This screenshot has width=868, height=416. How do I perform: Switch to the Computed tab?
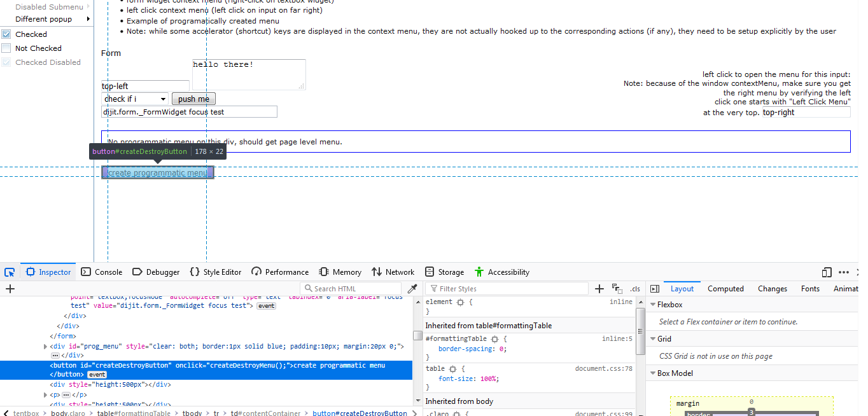coord(725,288)
